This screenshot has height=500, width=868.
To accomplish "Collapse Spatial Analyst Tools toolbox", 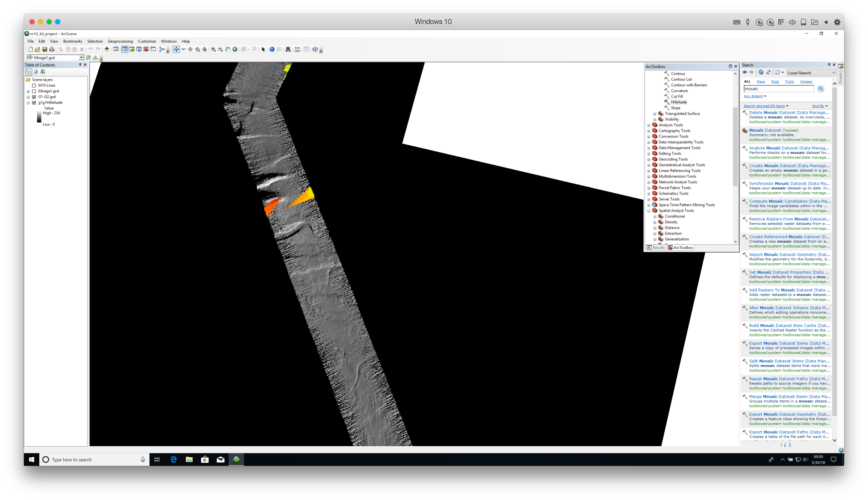I will pyautogui.click(x=649, y=211).
